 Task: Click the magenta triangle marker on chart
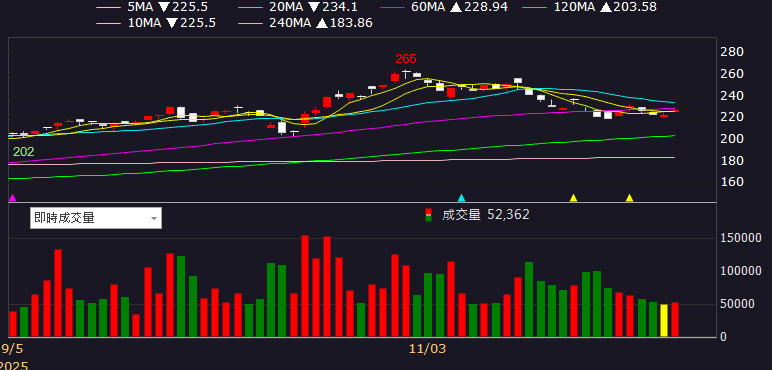coord(13,198)
